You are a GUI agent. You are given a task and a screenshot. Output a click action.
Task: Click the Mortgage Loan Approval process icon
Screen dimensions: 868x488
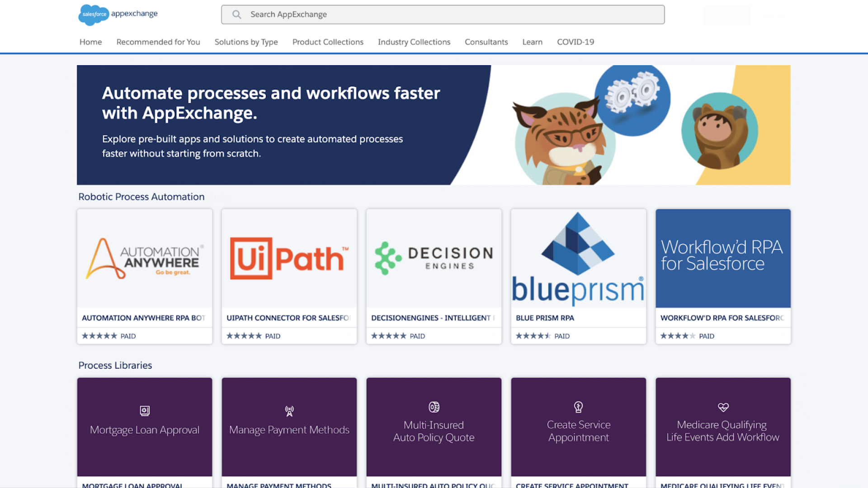click(x=144, y=410)
